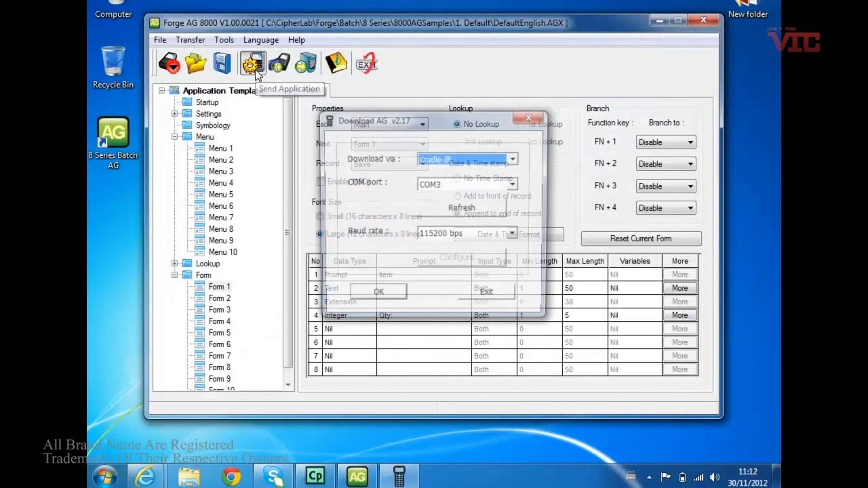Click the Variables column header
Screen dimensions: 868x488
pyautogui.click(x=635, y=261)
